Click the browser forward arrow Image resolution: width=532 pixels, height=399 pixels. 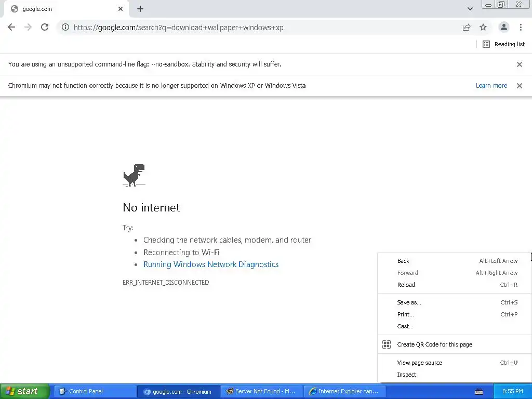(28, 27)
